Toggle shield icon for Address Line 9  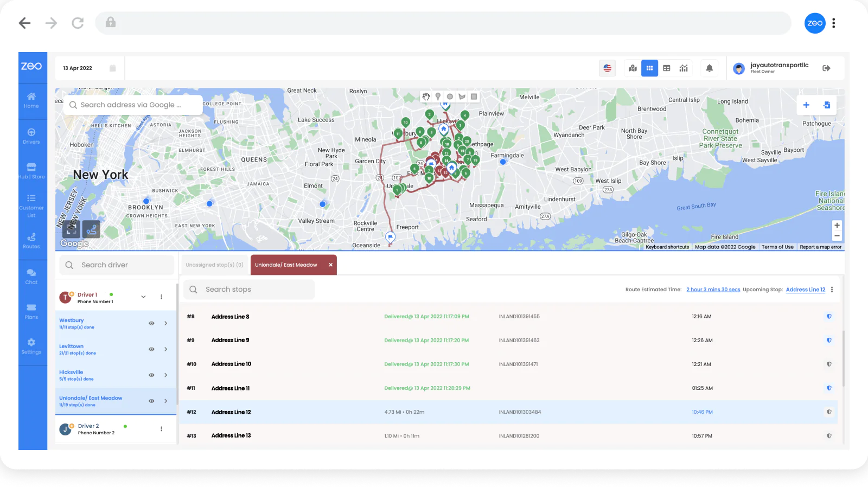[x=829, y=341]
